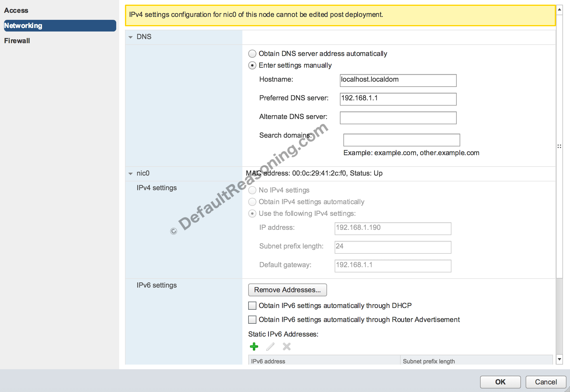Select Enter settings manually radio button
The image size is (570, 392).
[252, 65]
